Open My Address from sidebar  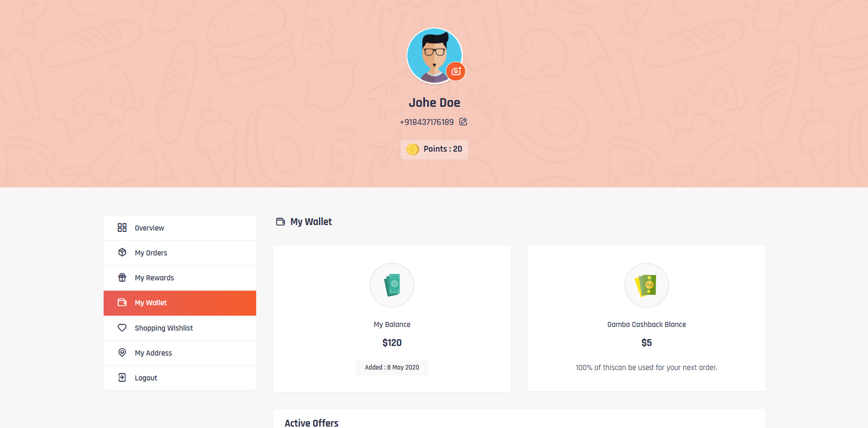[153, 353]
